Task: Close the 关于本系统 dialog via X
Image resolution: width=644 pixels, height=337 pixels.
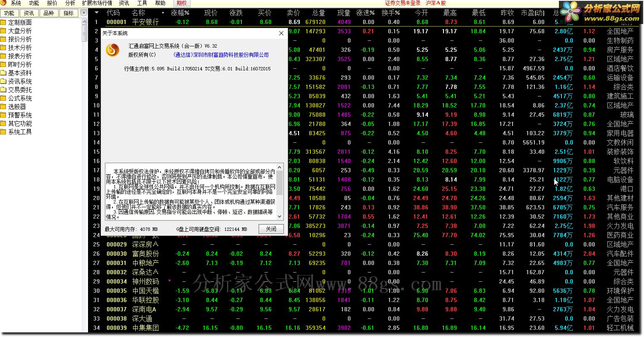Action: (x=281, y=33)
